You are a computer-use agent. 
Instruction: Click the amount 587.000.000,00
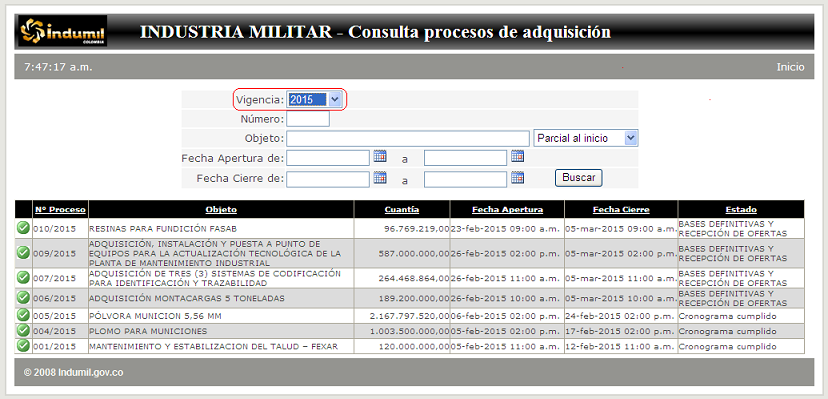[x=414, y=253]
